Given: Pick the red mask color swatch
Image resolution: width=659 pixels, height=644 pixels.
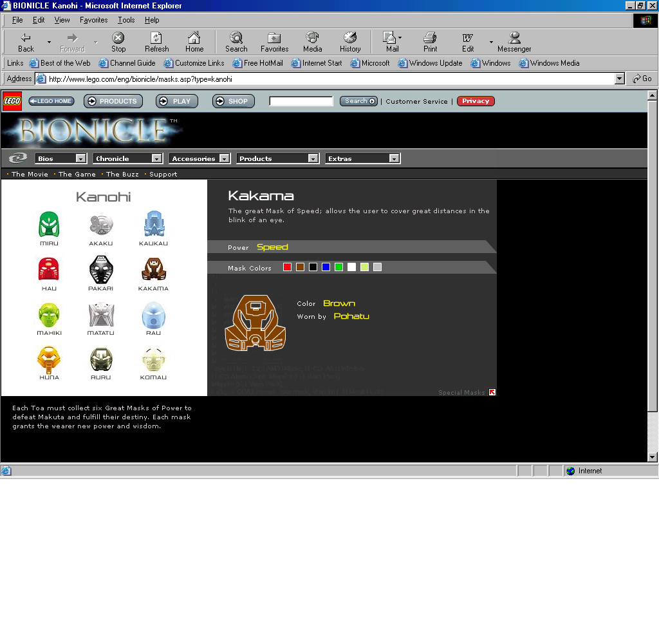Looking at the screenshot, I should [x=287, y=267].
